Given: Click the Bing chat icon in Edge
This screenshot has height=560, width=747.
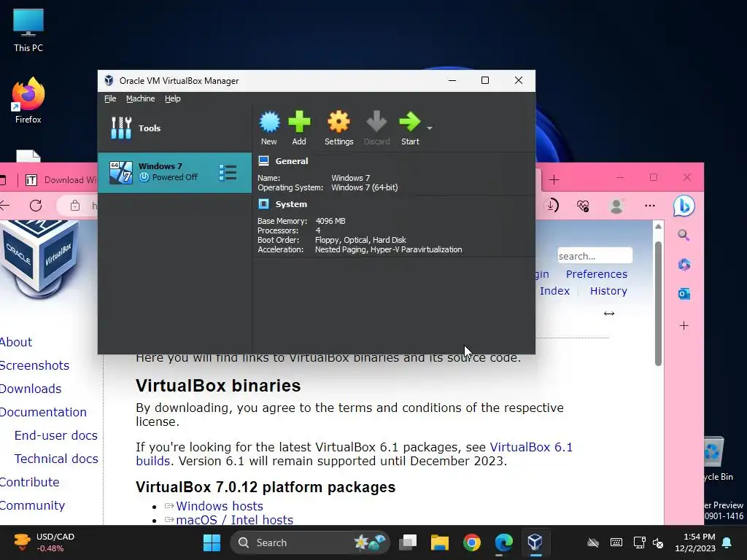Looking at the screenshot, I should (684, 206).
